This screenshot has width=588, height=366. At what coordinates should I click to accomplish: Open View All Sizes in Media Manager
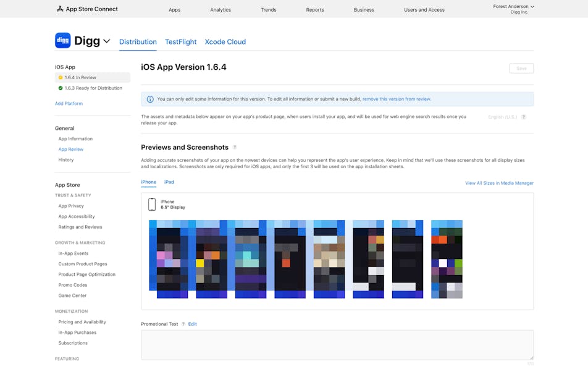pos(499,183)
